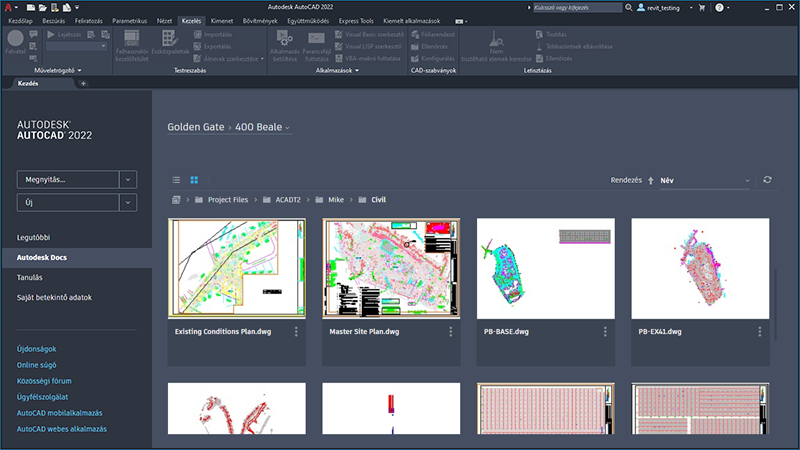Screen dimensions: 800x450
Task: Open the Közösségi fórum link
Action: coord(44,381)
